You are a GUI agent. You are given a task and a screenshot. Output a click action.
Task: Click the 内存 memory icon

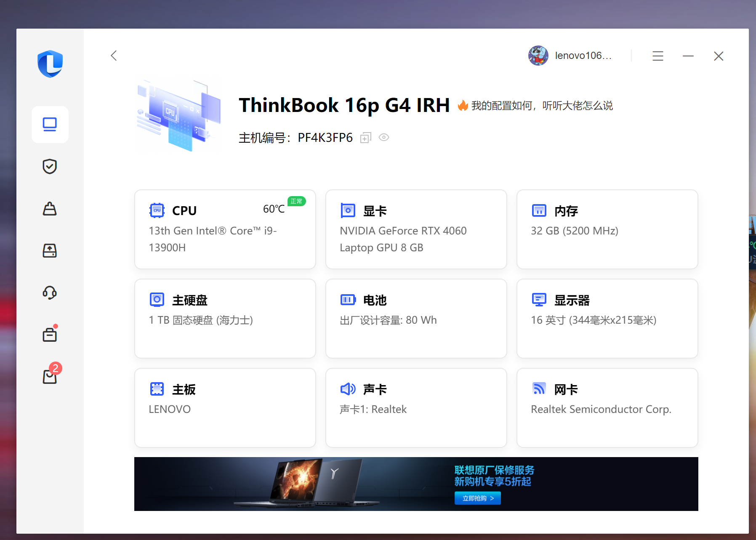click(539, 210)
